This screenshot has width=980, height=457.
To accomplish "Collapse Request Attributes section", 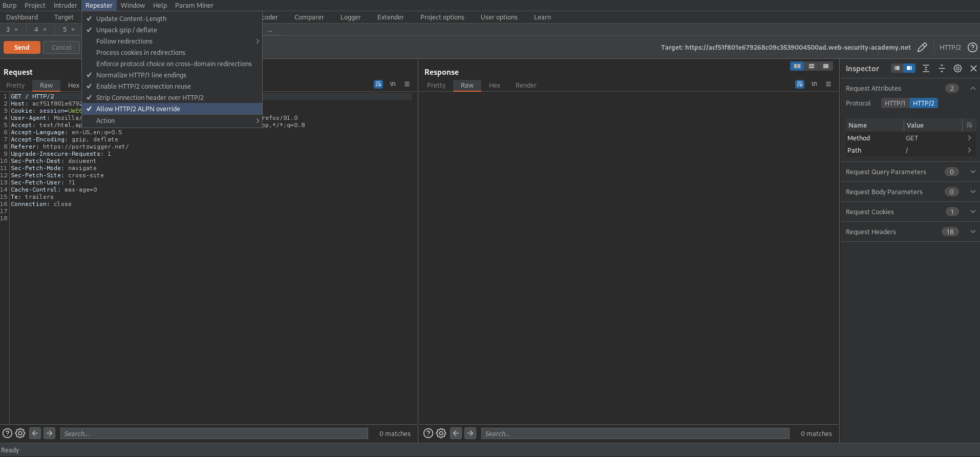I will pyautogui.click(x=973, y=88).
